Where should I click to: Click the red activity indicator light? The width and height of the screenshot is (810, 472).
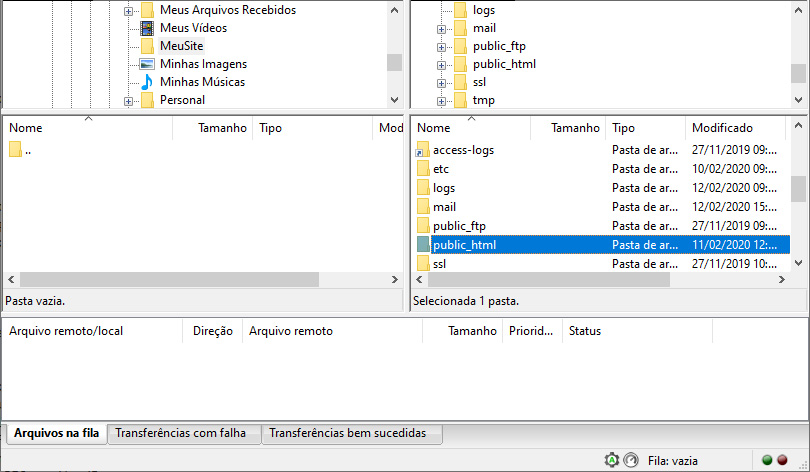[x=782, y=460]
